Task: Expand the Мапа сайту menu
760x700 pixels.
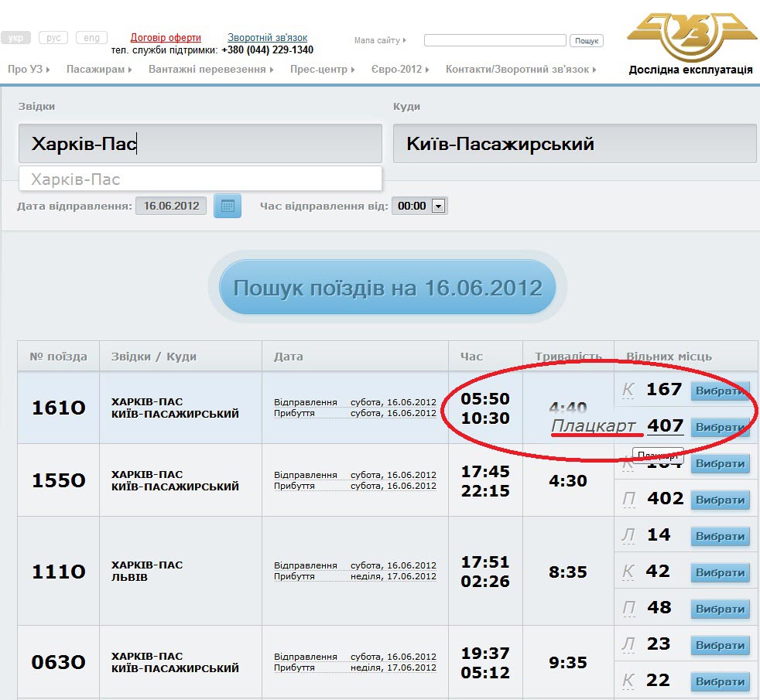Action: coord(379,40)
